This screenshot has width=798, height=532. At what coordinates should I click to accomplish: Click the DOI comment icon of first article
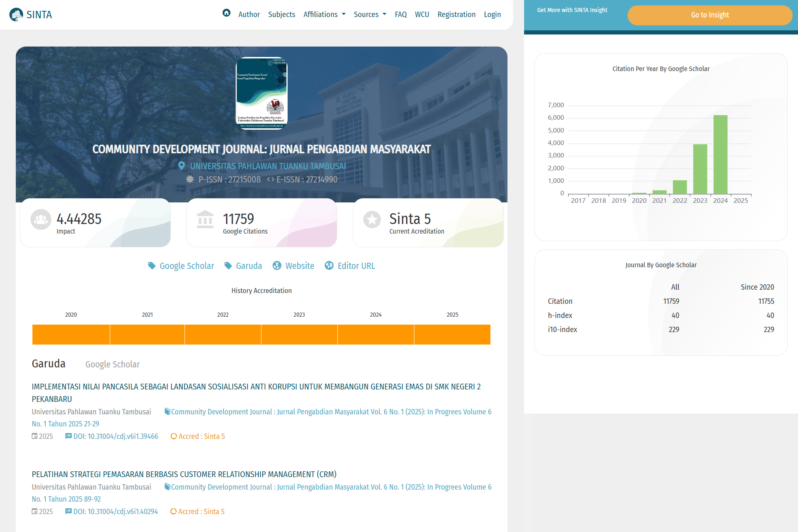point(69,436)
